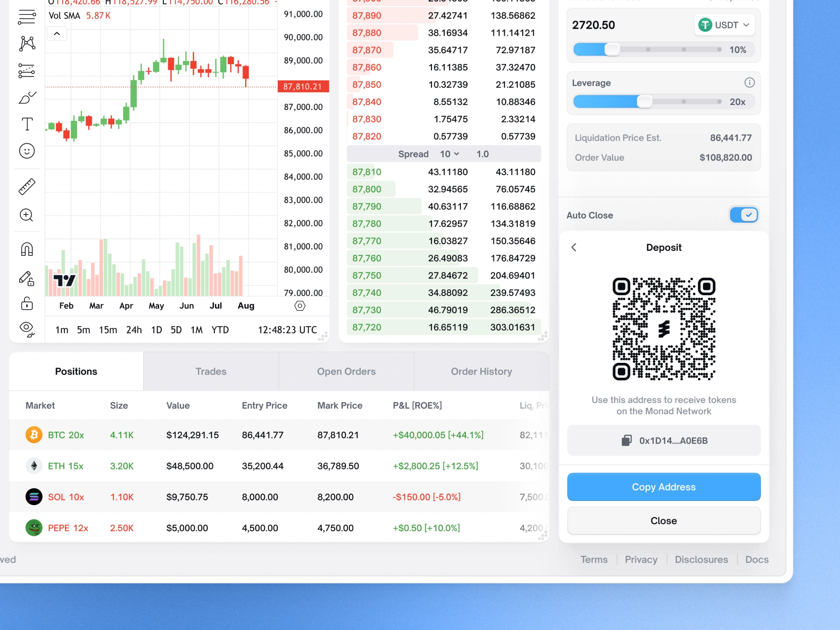Click the leverage info icon
The height and width of the screenshot is (630, 840).
[x=749, y=82]
